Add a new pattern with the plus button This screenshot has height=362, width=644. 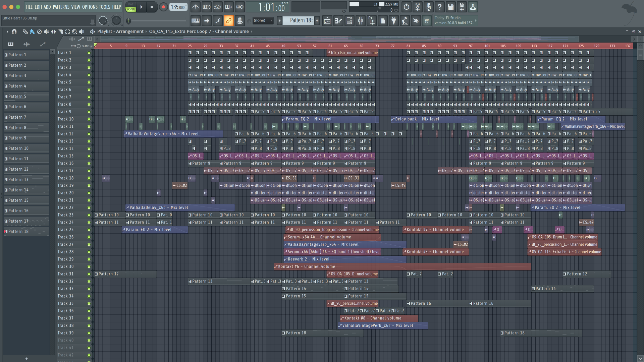pos(317,20)
